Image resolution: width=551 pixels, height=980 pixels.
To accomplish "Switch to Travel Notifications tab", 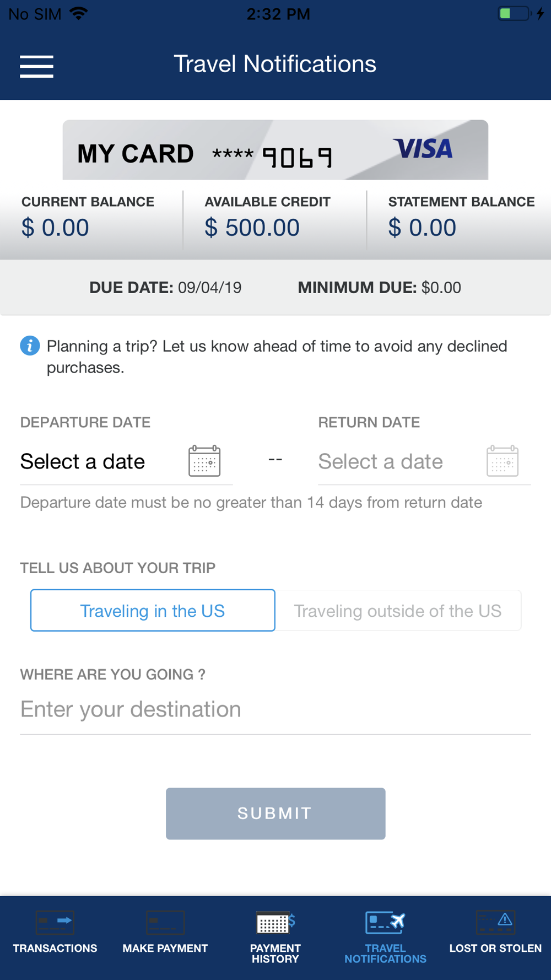I will pyautogui.click(x=385, y=937).
